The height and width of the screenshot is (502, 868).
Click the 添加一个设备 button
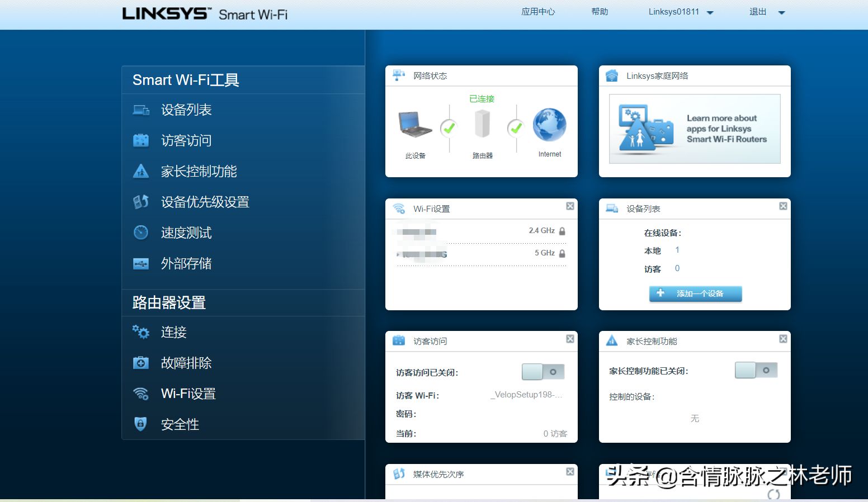695,293
